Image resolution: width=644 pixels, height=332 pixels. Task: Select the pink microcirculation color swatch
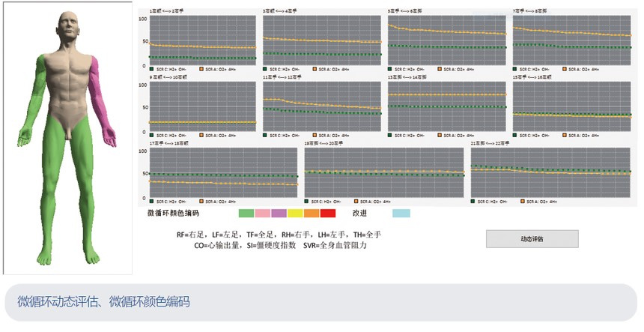pos(262,214)
